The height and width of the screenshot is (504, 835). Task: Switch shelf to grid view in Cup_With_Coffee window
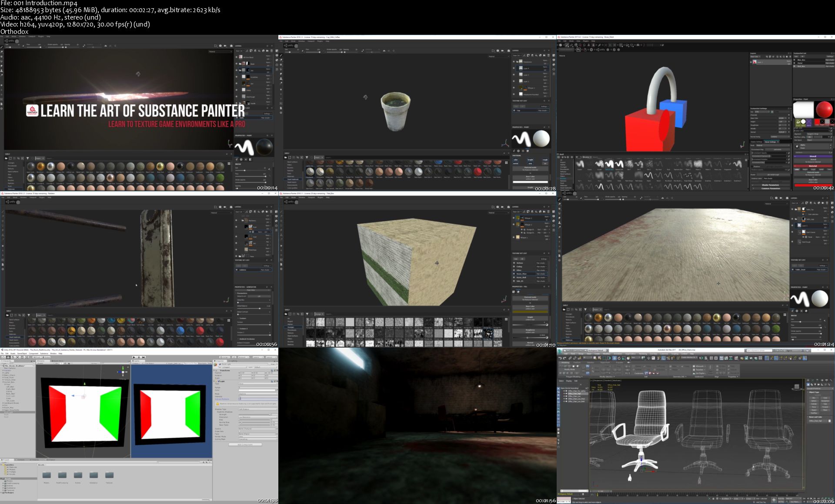[x=506, y=162]
